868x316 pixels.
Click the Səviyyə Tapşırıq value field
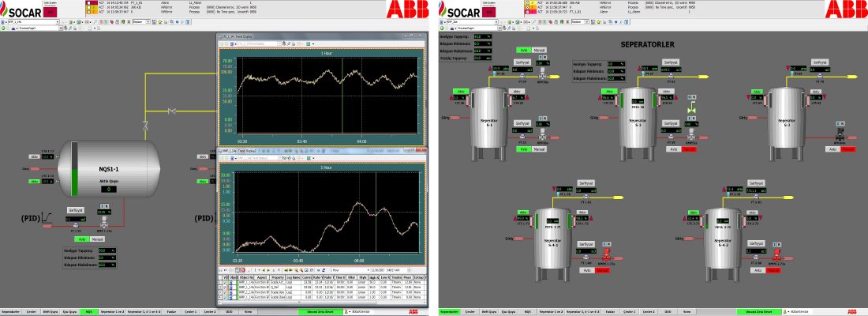pyautogui.click(x=107, y=250)
